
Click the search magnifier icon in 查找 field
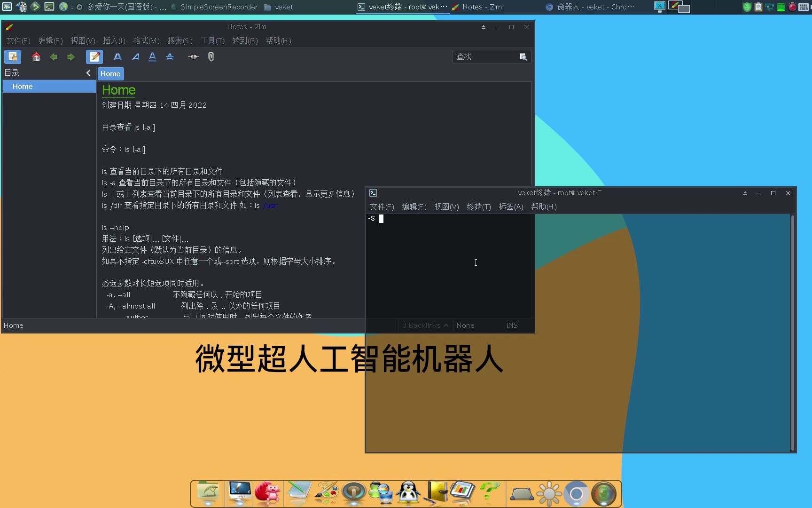tap(523, 57)
